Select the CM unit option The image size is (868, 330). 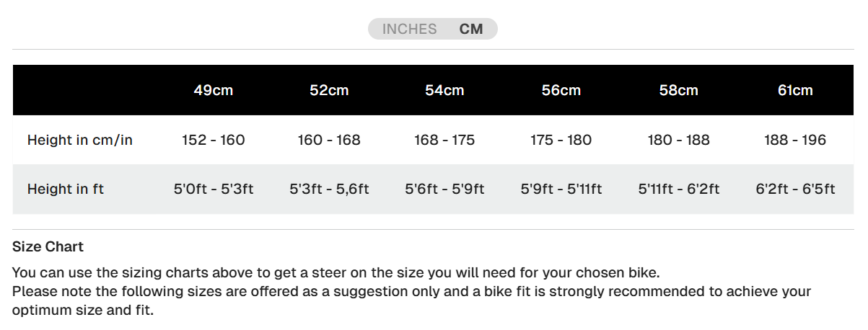coord(471,29)
